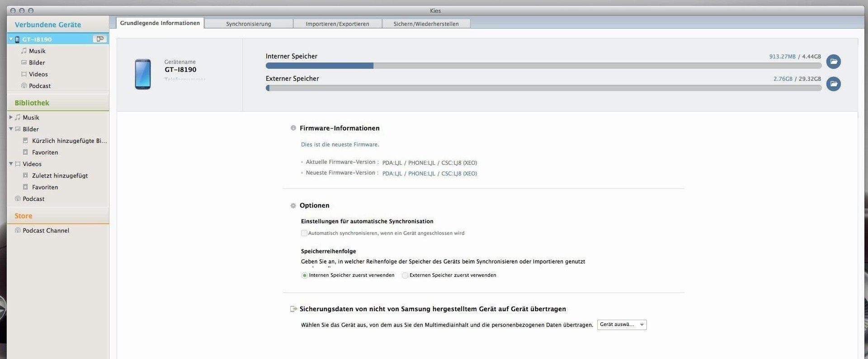
Task: Select Internen Speicher zuerst verwenden
Action: pyautogui.click(x=304, y=275)
